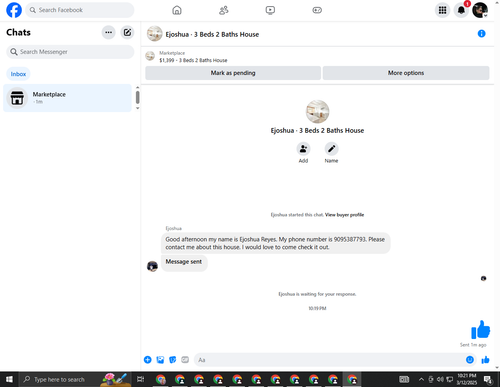Click the Windows taskbar search box
The height and width of the screenshot is (387, 500).
point(75,379)
